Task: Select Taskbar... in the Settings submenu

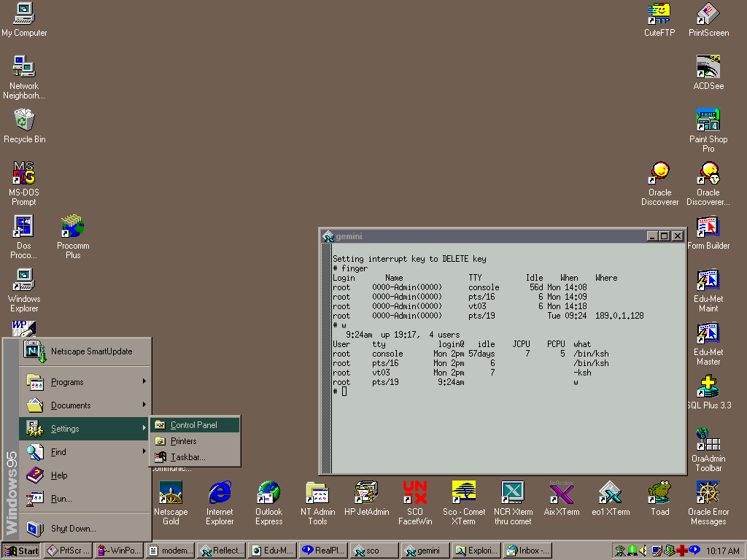Action: click(194, 457)
